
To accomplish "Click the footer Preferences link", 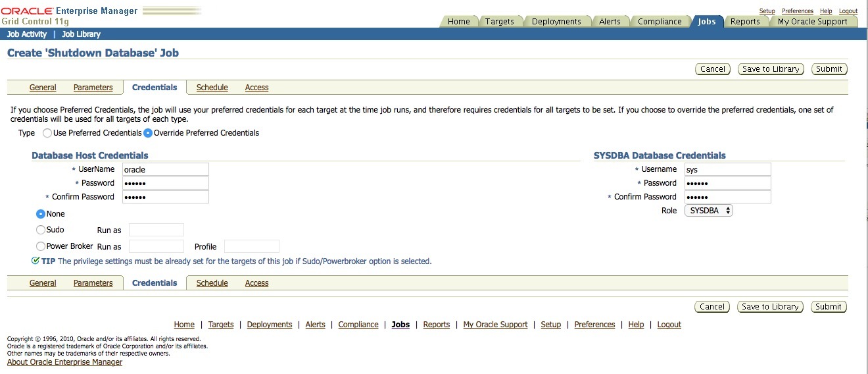I will point(595,325).
